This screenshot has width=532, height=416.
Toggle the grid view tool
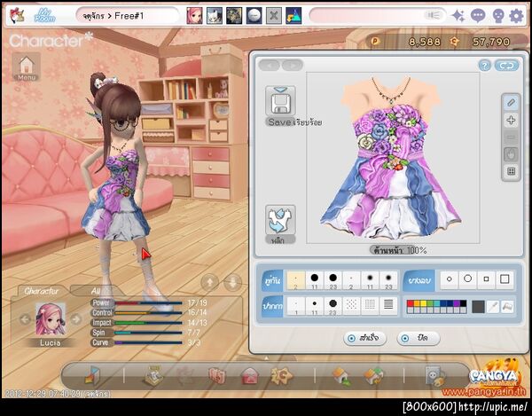511,171
